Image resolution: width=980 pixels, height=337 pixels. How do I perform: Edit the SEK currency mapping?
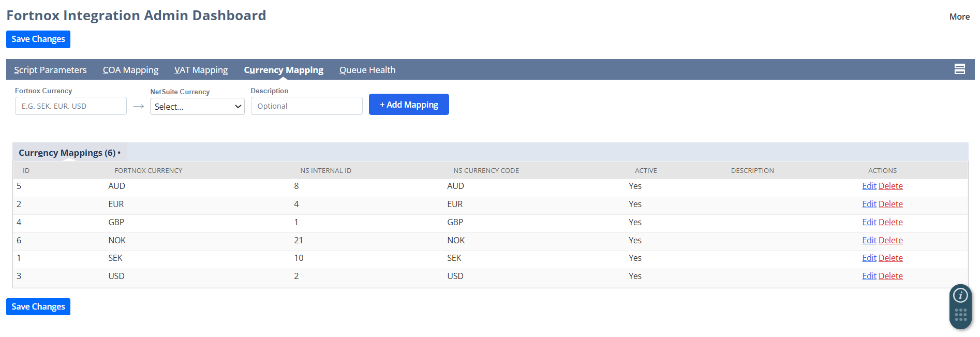[869, 258]
